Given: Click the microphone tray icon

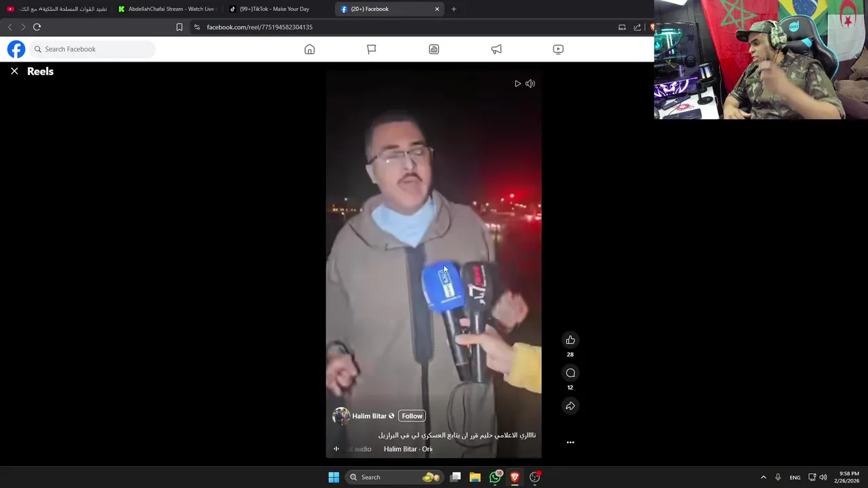Looking at the screenshot, I should pyautogui.click(x=778, y=477).
